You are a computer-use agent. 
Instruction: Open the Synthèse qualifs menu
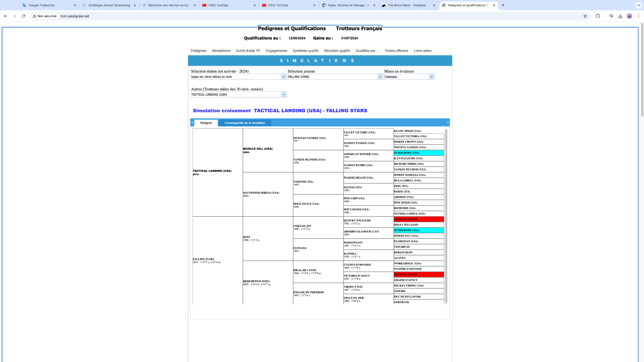click(306, 51)
